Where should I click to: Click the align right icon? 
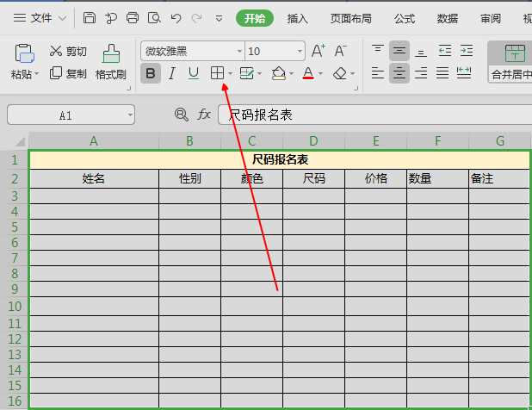421,73
